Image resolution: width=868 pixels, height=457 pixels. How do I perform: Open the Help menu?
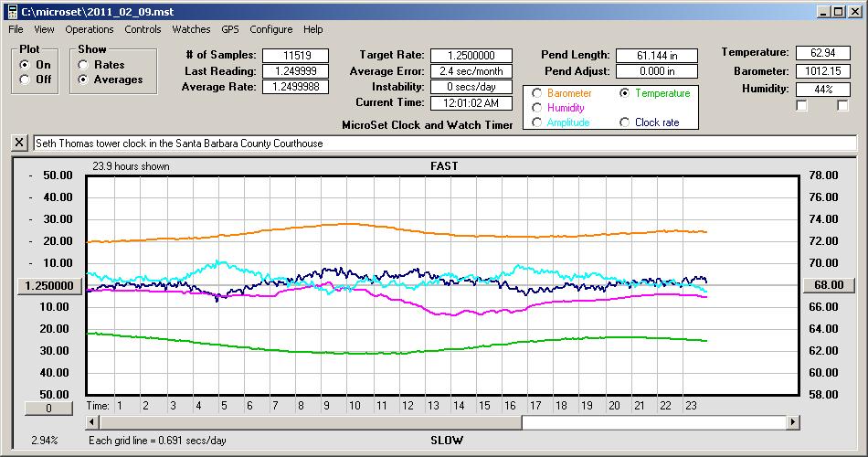pyautogui.click(x=312, y=29)
